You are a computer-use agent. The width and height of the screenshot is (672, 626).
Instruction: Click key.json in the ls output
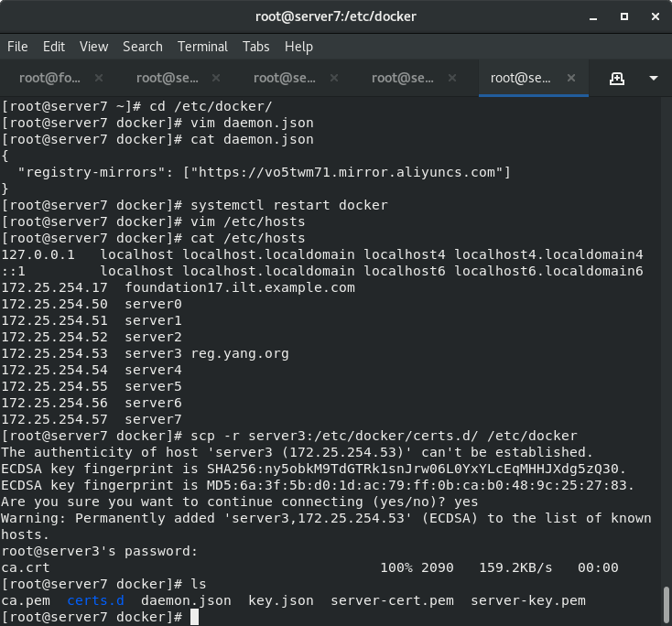[281, 600]
